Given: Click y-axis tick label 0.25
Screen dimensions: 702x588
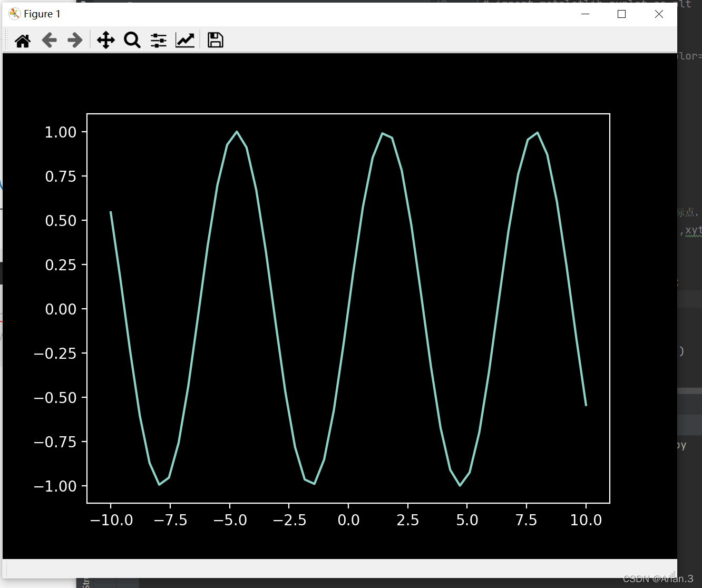Looking at the screenshot, I should tap(61, 265).
